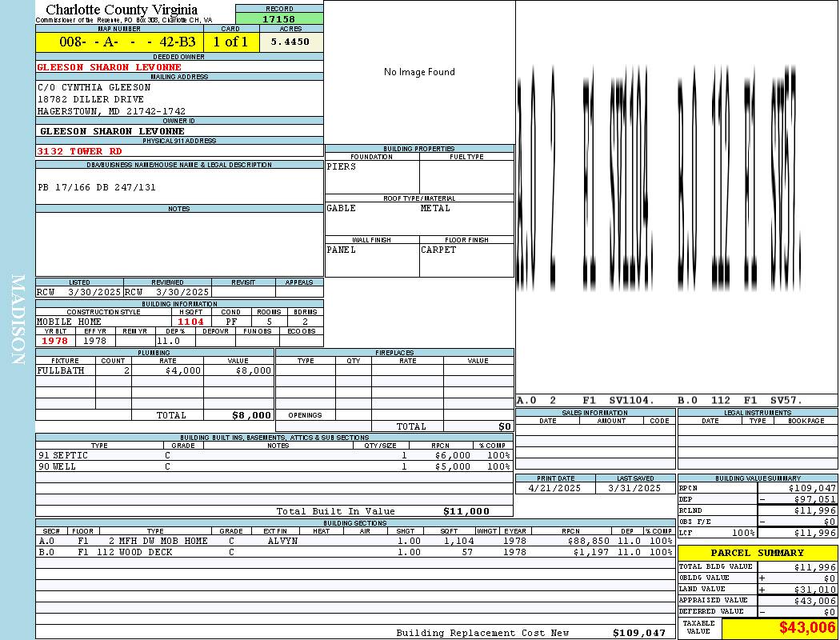Select the 90 WELL row
This screenshot has width=840, height=640.
click(274, 466)
